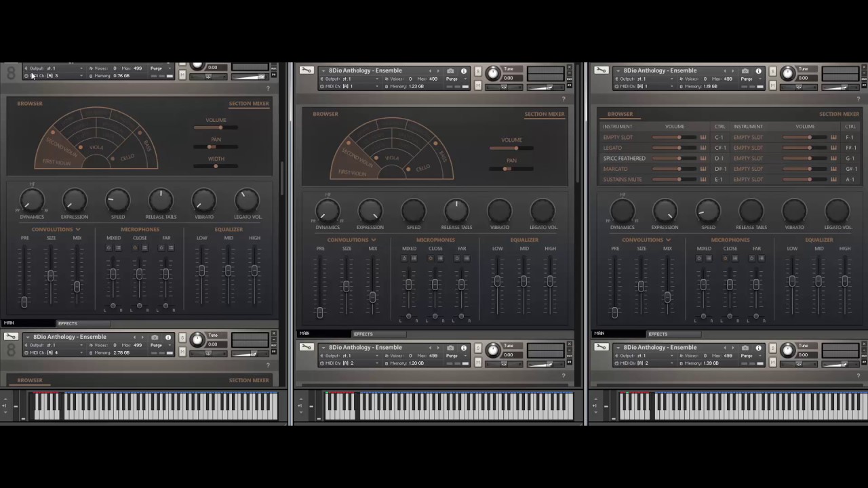Open CLOSE mic menu icon in middle panel
This screenshot has width=868, height=488.
[x=440, y=258]
